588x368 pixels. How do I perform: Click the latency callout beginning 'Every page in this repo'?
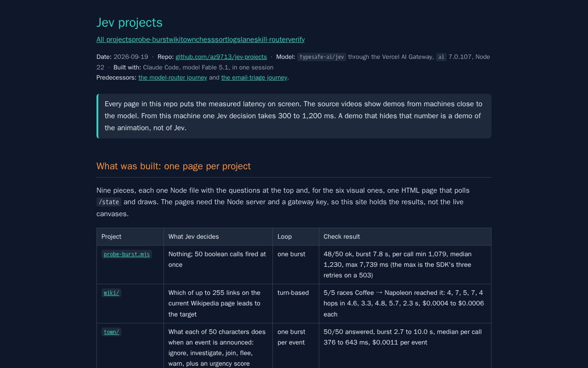(294, 116)
